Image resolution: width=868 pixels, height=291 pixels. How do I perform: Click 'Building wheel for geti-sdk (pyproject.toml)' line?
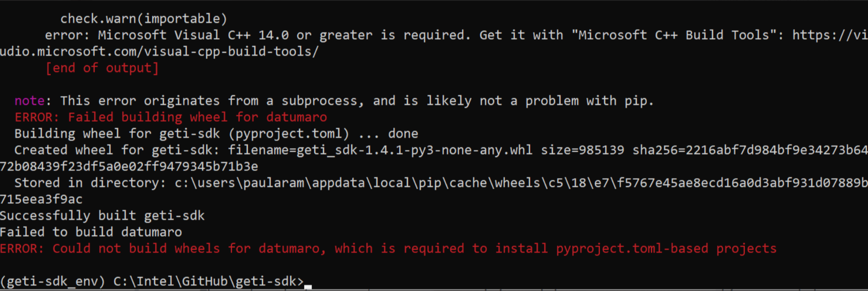click(216, 134)
